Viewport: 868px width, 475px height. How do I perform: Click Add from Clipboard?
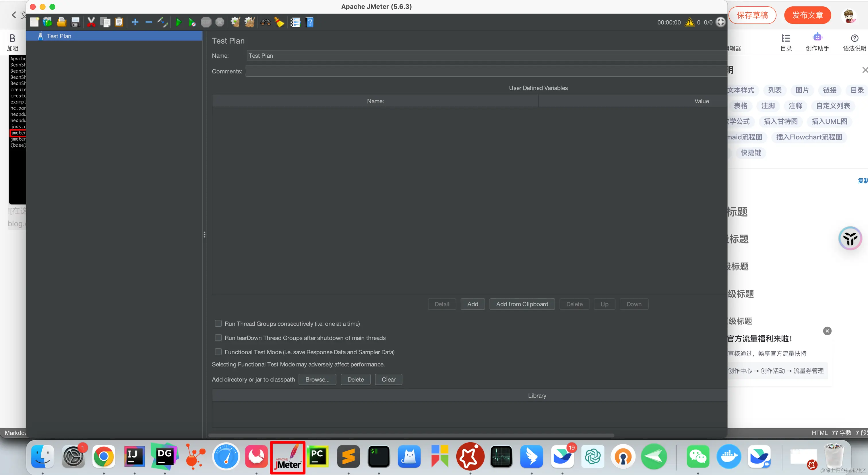point(522,304)
